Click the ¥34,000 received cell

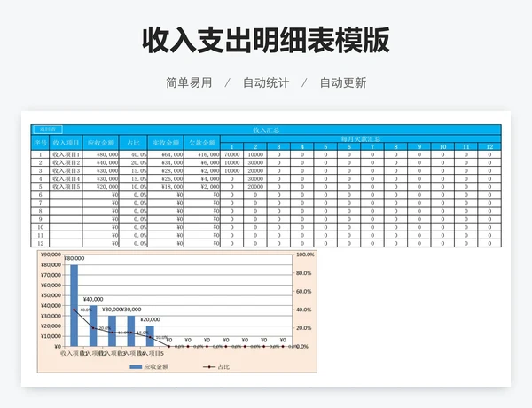pos(166,162)
